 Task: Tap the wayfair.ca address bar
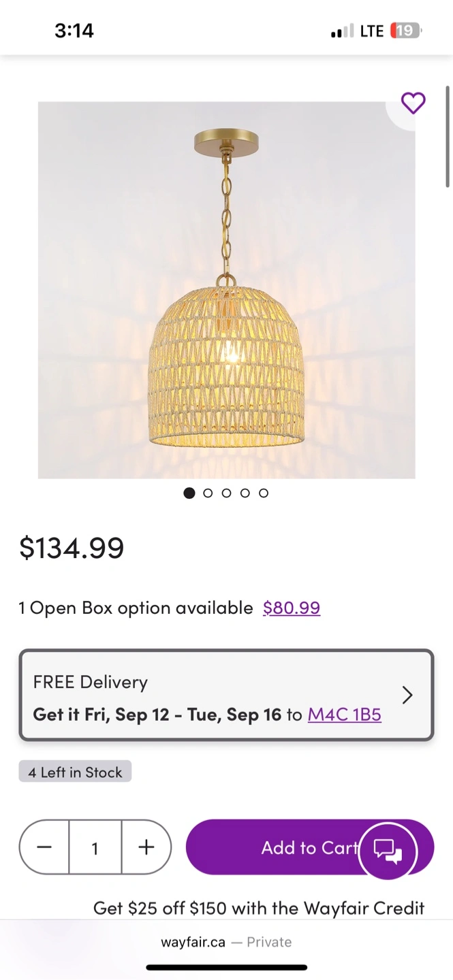click(x=226, y=943)
